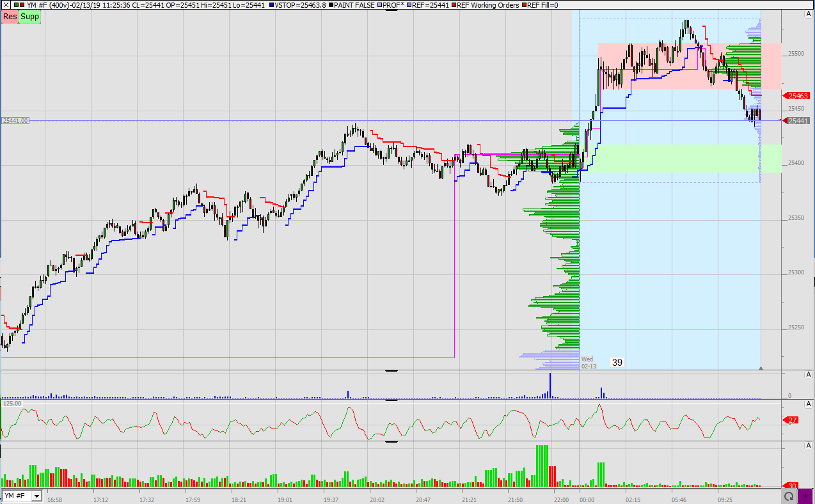The width and height of the screenshot is (815, 504).
Task: Click the Res resistance button
Action: point(8,17)
